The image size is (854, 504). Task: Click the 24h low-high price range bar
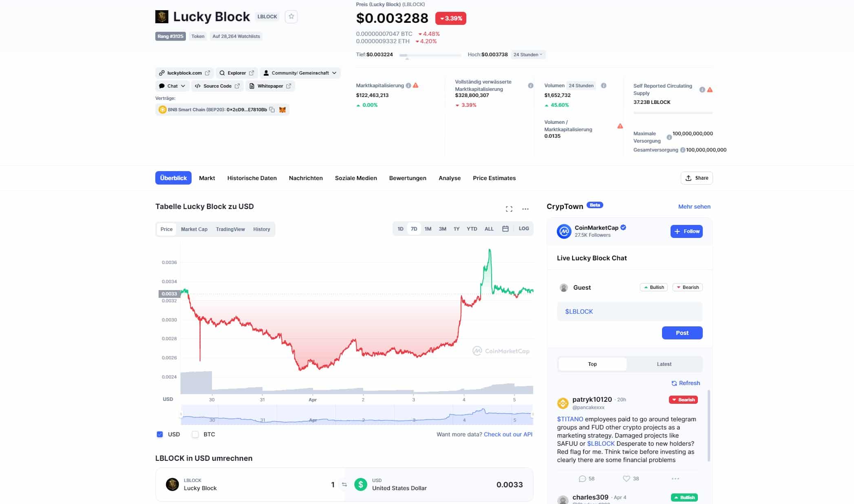tap(430, 55)
